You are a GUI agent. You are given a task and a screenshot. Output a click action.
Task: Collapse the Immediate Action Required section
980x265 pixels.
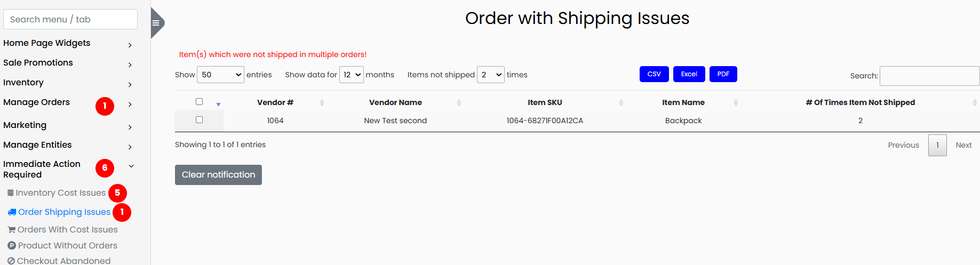pos(131,166)
